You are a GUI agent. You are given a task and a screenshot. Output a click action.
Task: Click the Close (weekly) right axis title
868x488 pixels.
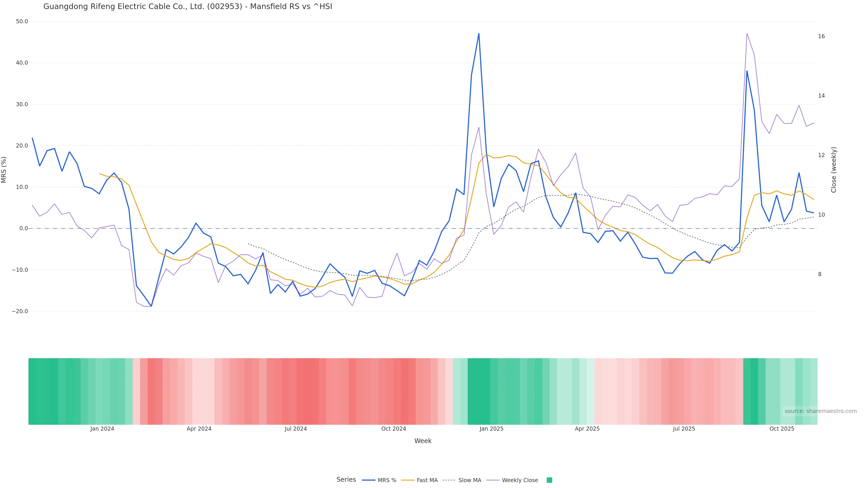click(834, 170)
